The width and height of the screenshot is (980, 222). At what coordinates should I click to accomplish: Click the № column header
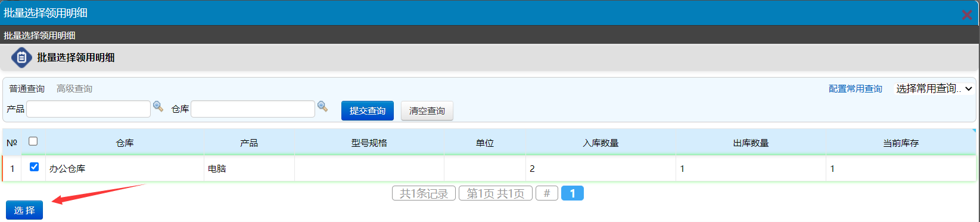click(12, 143)
